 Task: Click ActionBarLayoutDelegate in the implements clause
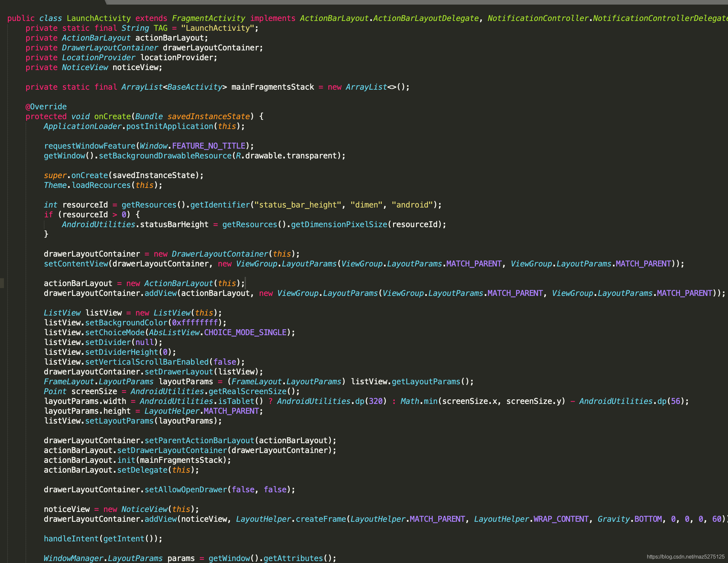tap(426, 18)
